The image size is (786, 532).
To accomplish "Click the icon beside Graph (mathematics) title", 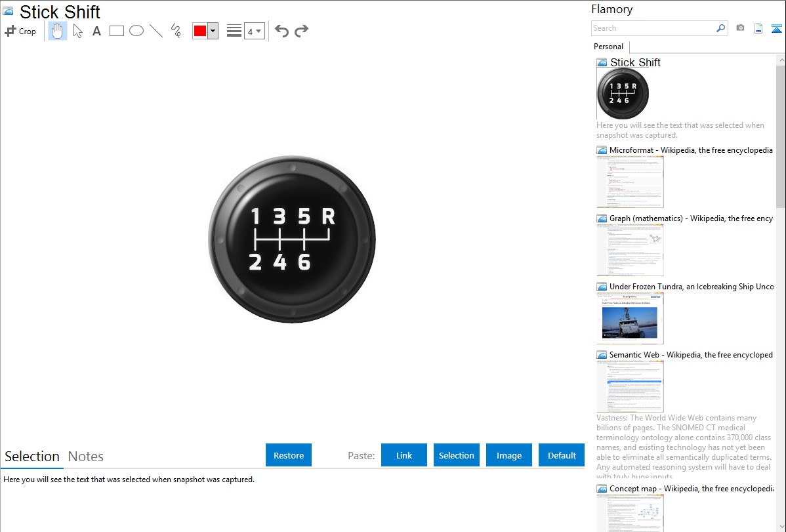I will pyautogui.click(x=602, y=218).
